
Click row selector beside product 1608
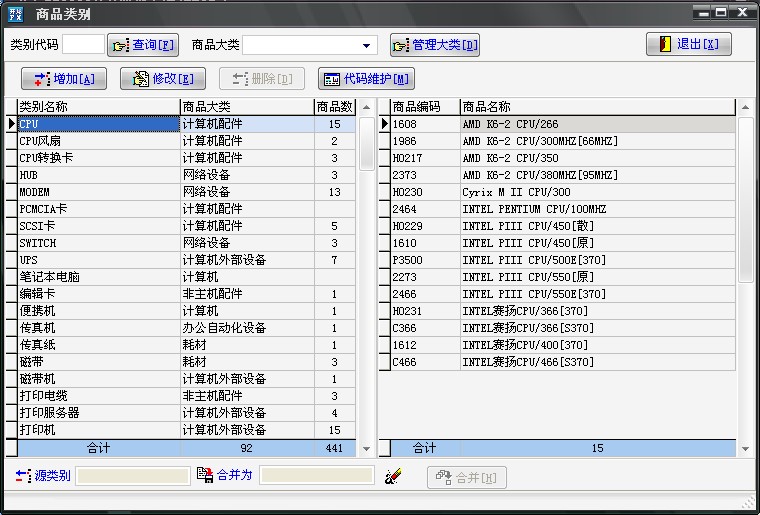384,124
